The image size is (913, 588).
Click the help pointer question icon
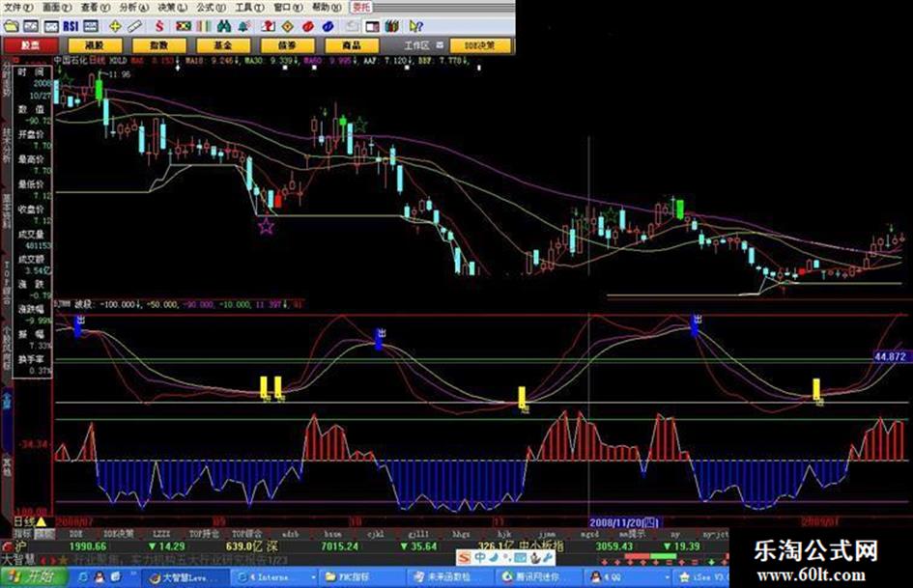coord(415,25)
